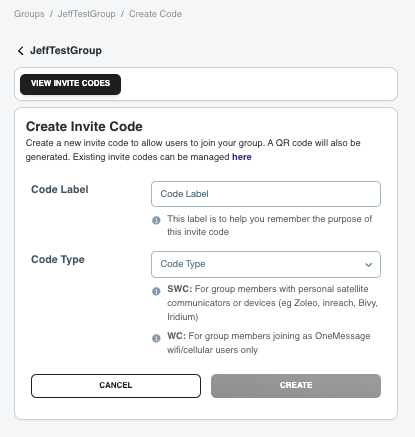Image resolution: width=415 pixels, height=437 pixels.
Task: Select the Create Code breadcrumb item
Action: click(155, 14)
